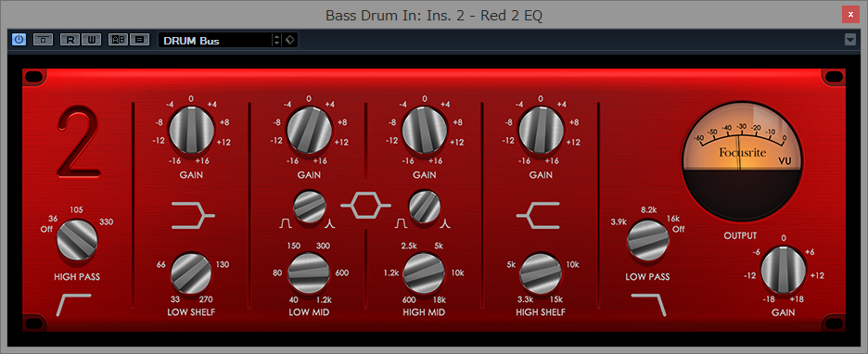Viewport: 868px width, 354px height.
Task: Click the Low Mid frequency knob
Action: click(309, 273)
